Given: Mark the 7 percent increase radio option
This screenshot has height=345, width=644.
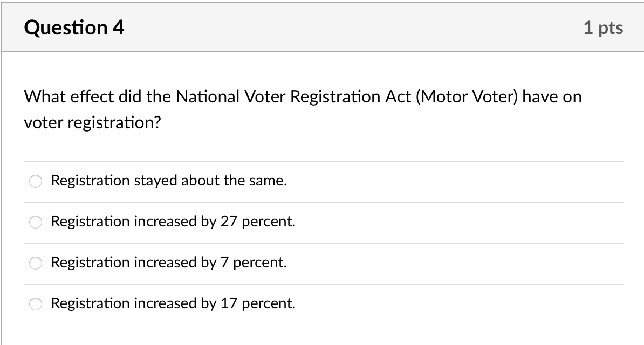Looking at the screenshot, I should (x=36, y=263).
